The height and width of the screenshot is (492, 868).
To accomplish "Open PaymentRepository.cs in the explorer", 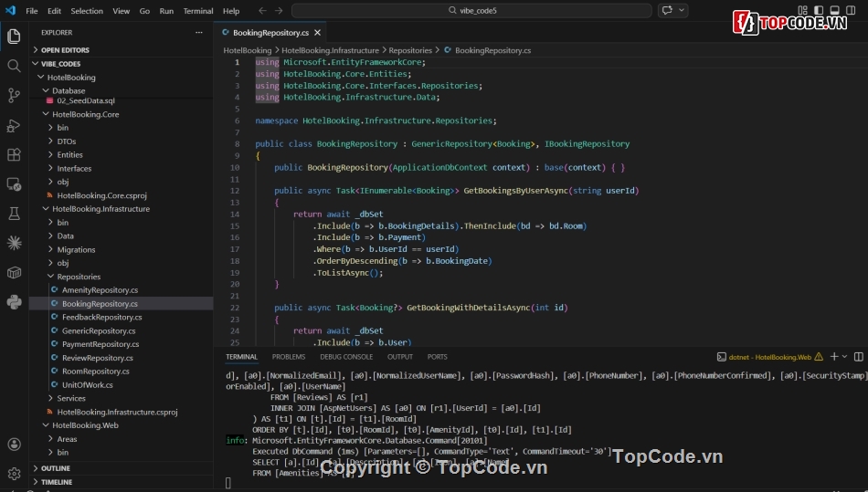I will coord(101,344).
